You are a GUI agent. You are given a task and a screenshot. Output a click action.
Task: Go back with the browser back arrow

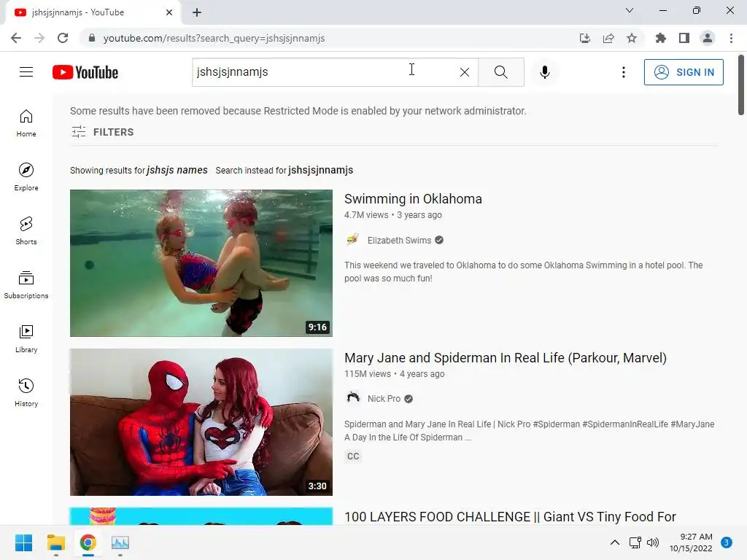[16, 38]
